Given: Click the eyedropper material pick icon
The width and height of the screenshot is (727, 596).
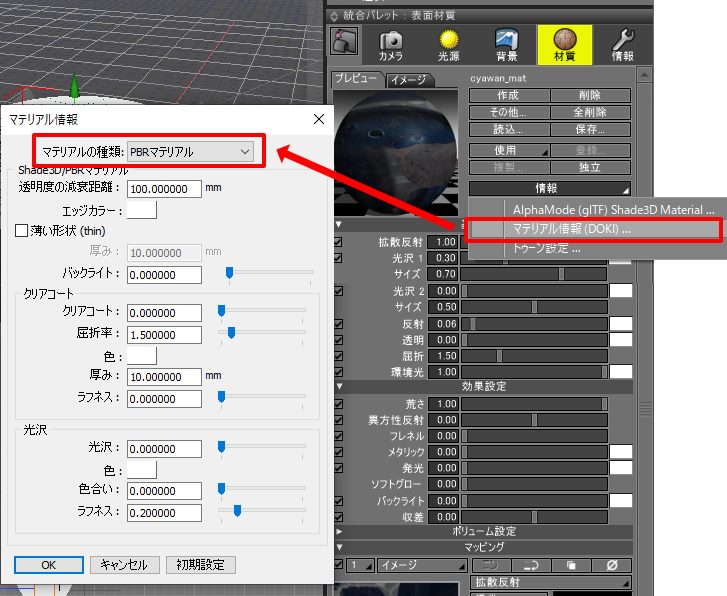Looking at the screenshot, I should pyautogui.click(x=344, y=40).
